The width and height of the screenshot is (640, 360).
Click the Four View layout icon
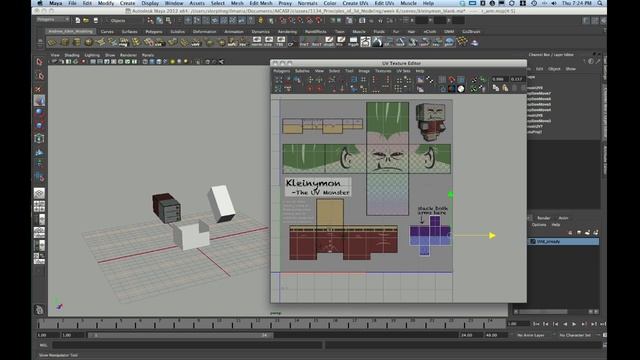tap(39, 206)
